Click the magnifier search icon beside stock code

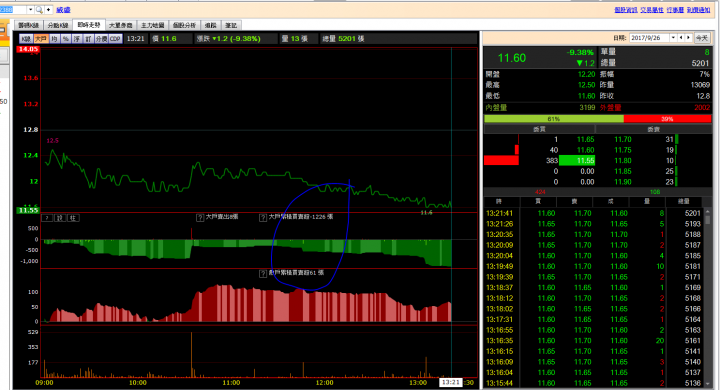pyautogui.click(x=39, y=10)
